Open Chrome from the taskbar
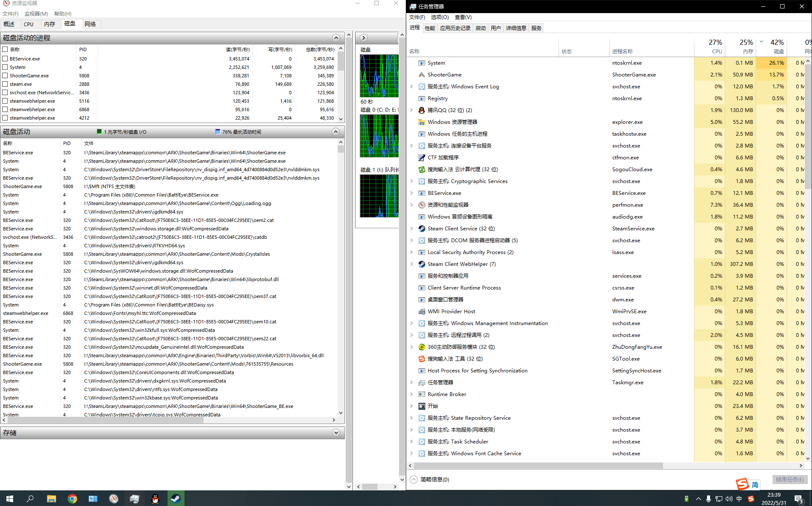812x506 pixels. tap(72, 499)
